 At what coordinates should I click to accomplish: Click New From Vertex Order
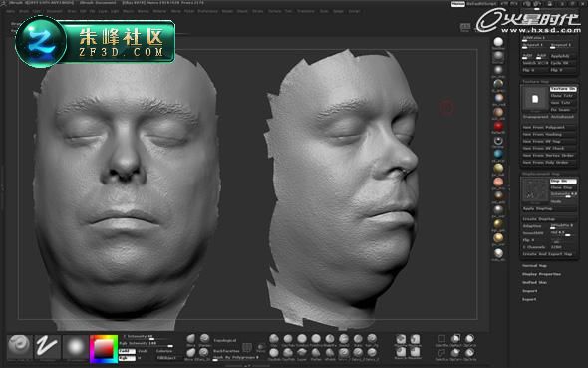(549, 156)
